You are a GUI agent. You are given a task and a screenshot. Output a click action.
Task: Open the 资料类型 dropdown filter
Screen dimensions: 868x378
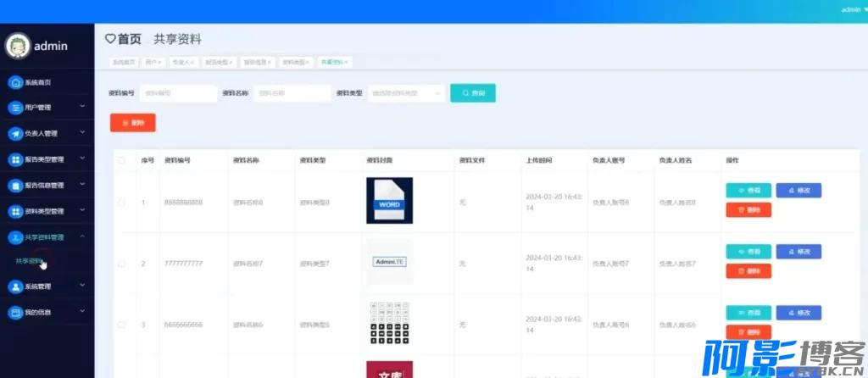coord(406,92)
